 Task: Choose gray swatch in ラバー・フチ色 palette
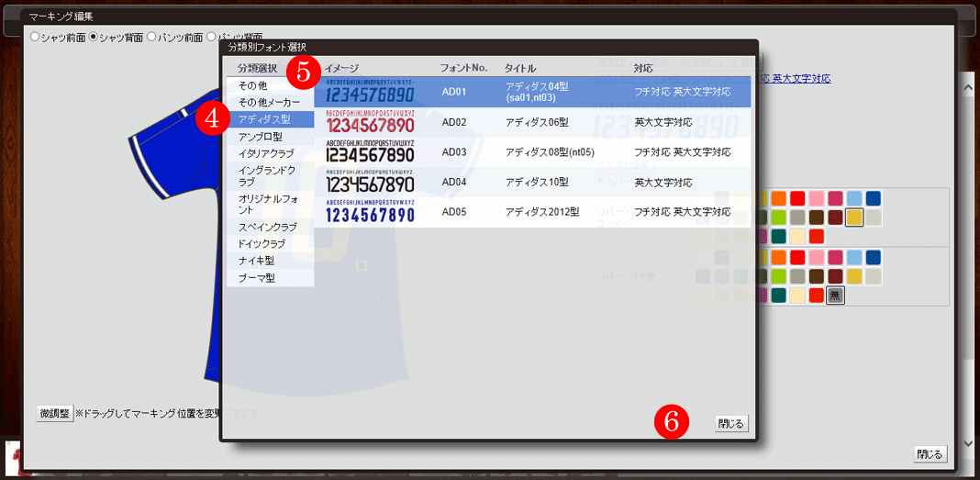(797, 276)
